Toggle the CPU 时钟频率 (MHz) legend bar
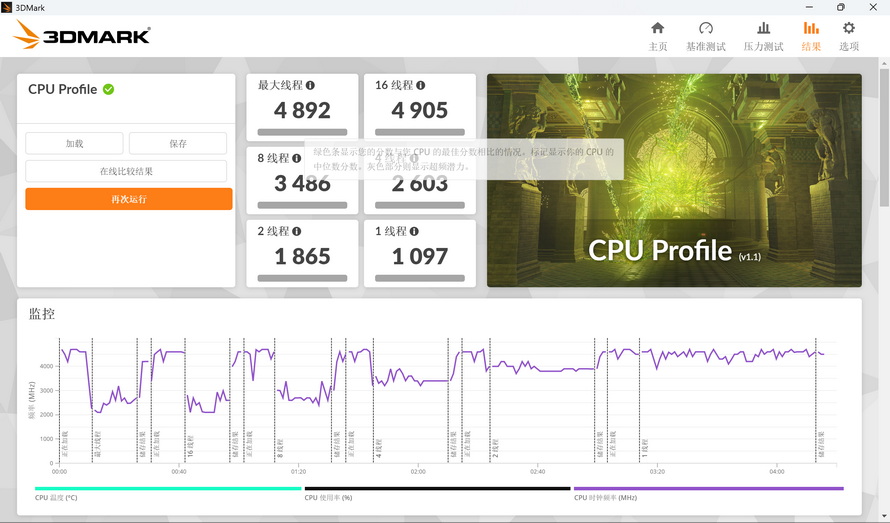The height and width of the screenshot is (523, 890). coord(708,488)
